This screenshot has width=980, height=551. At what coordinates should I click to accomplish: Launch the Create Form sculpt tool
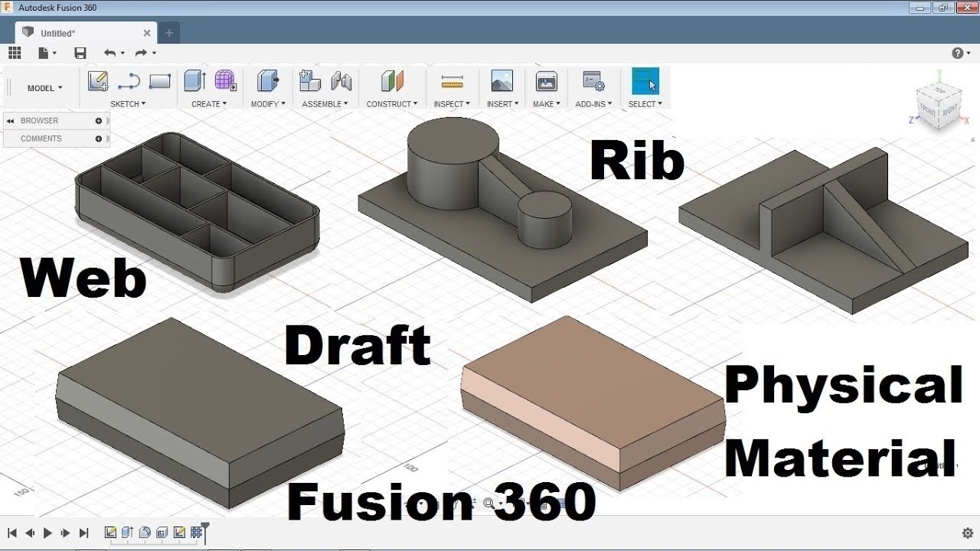coord(225,81)
